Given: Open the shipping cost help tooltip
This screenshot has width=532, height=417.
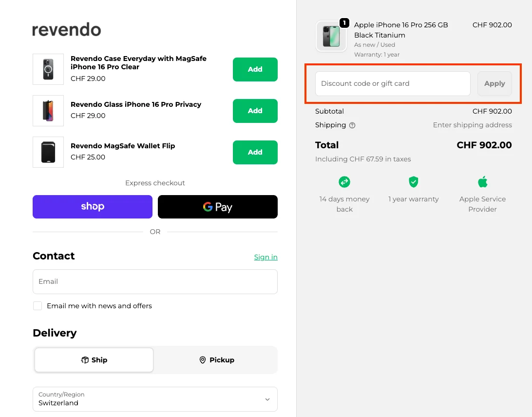Looking at the screenshot, I should point(352,125).
